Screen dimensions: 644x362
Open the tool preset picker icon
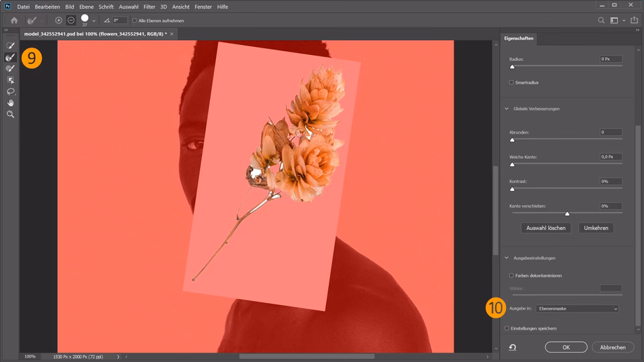click(32, 20)
